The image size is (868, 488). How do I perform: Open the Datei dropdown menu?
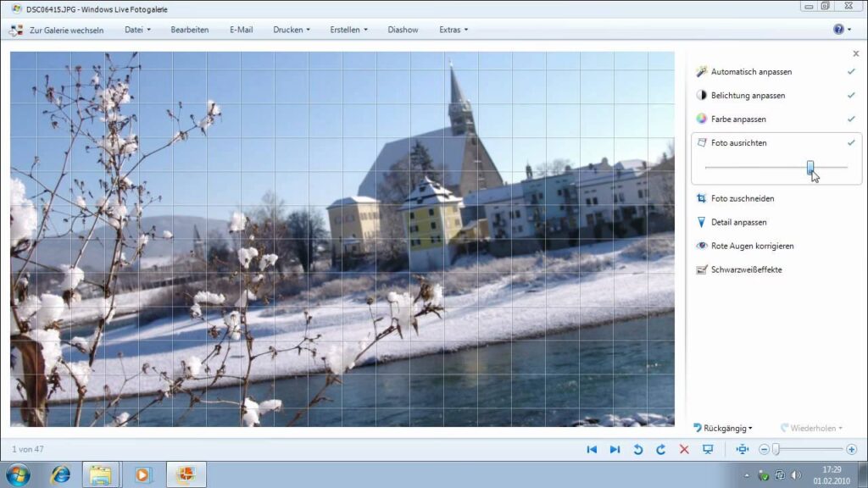click(x=137, y=30)
